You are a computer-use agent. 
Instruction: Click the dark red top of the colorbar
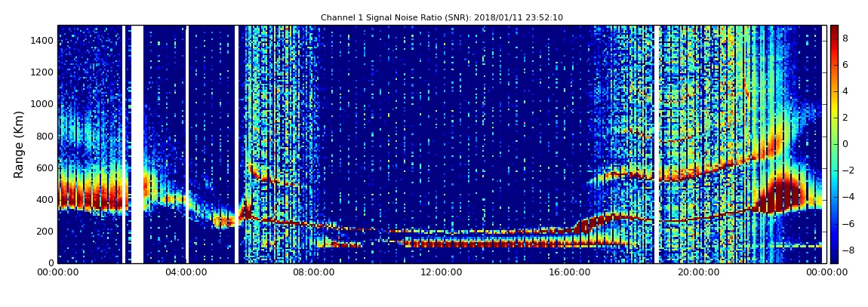click(x=834, y=30)
